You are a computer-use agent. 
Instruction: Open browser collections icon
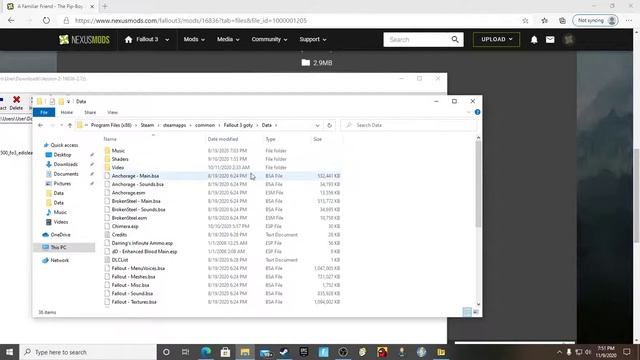pos(562,20)
